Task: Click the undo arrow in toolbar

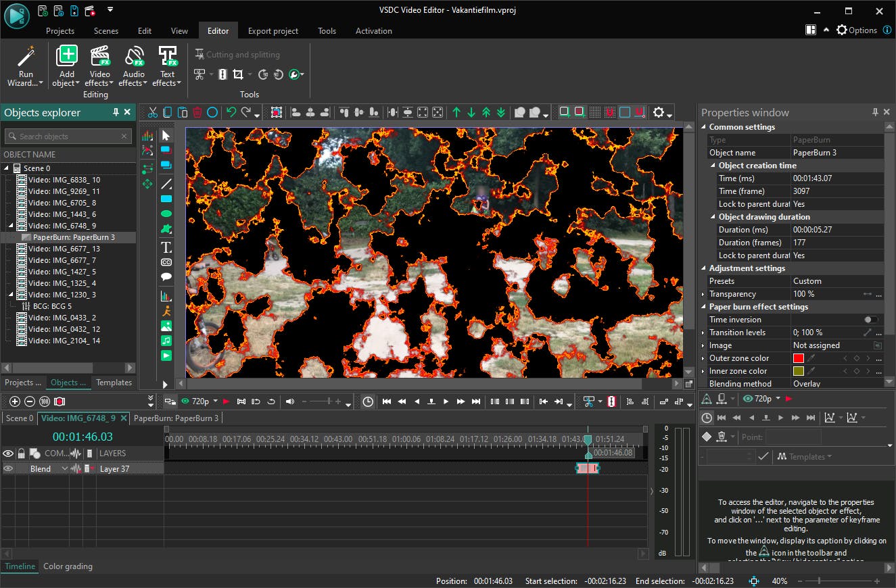Action: 231,112
